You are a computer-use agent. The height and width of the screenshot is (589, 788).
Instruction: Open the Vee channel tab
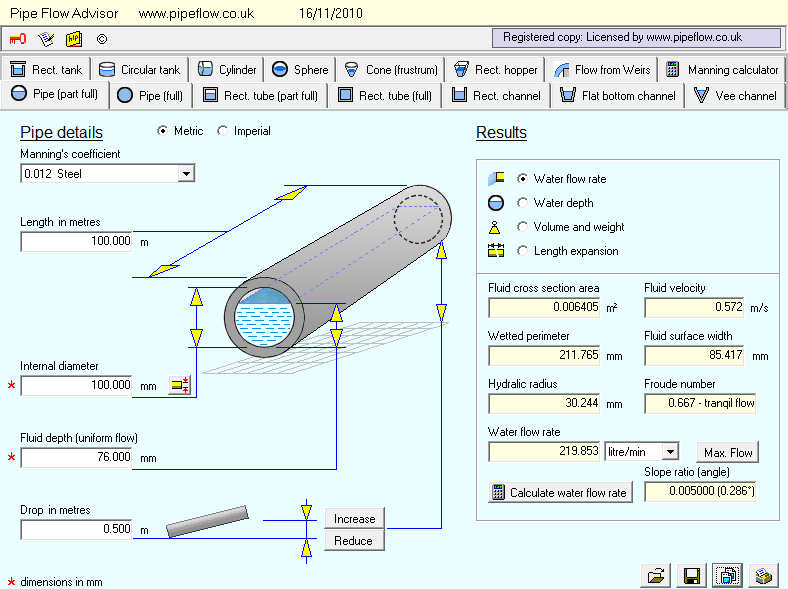point(735,96)
